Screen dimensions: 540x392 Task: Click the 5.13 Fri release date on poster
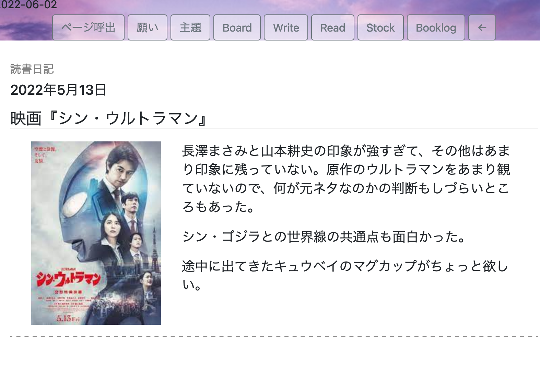pos(68,318)
